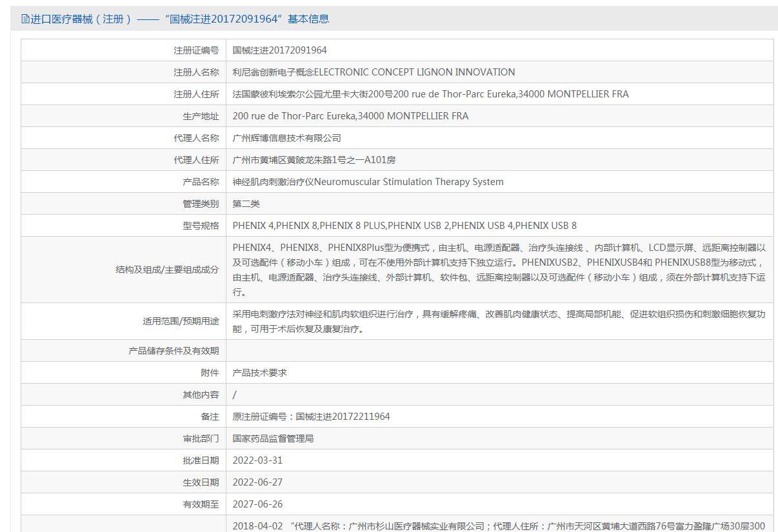Select agent name 广州辉博信息技术有限公司

click(x=287, y=138)
